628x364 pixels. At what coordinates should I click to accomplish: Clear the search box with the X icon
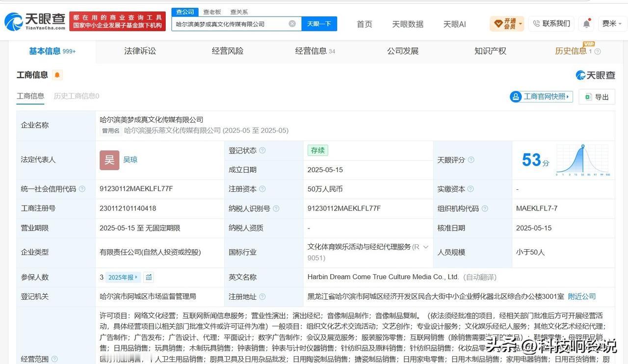[292, 24]
